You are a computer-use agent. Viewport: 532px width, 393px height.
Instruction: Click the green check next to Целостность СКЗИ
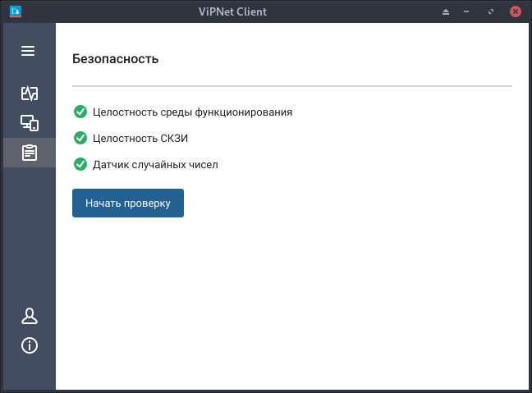[x=80, y=138]
